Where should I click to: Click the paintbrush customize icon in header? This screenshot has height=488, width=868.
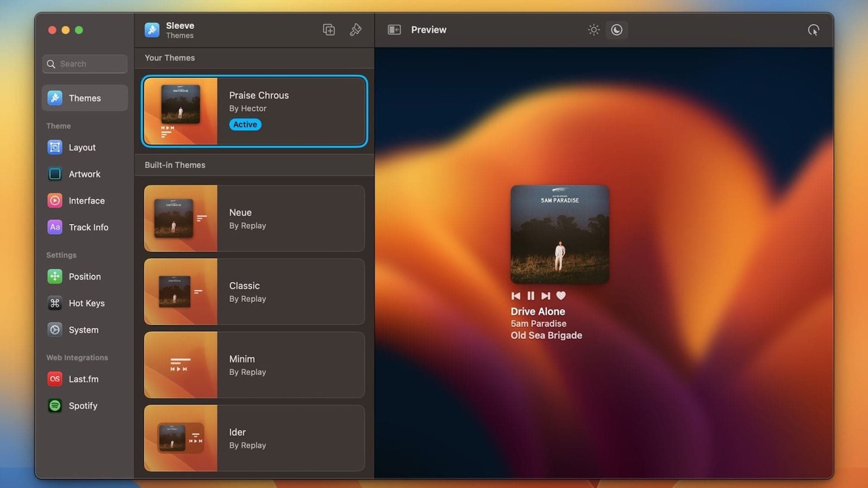355,30
